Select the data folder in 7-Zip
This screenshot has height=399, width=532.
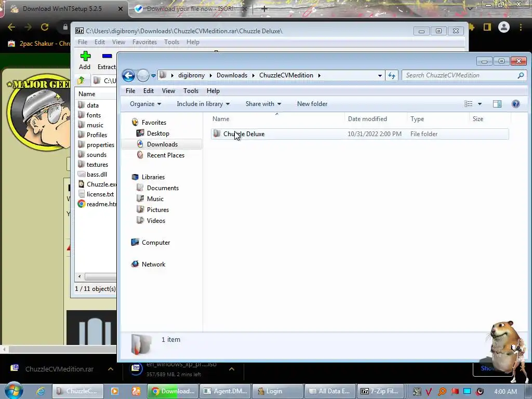[92, 105]
